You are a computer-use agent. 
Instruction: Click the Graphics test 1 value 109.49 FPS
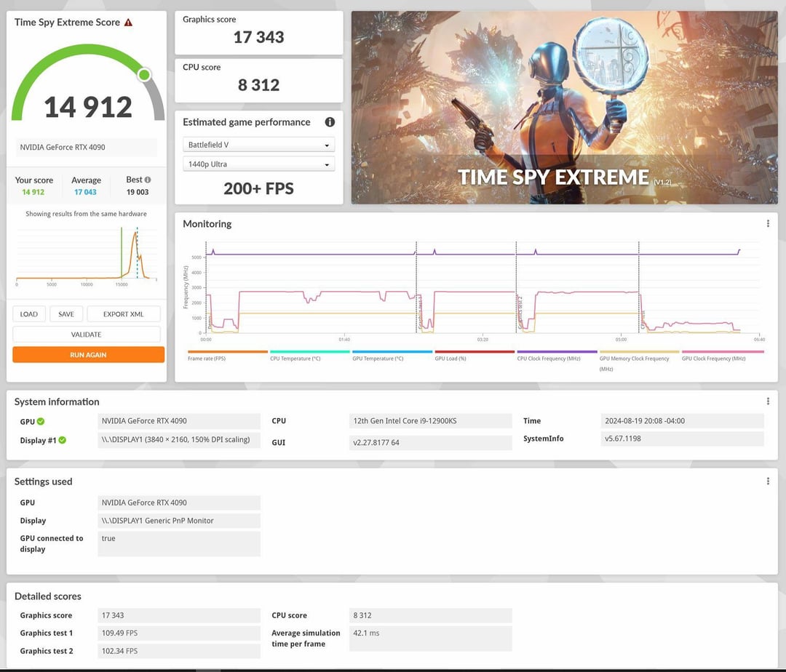pyautogui.click(x=179, y=633)
